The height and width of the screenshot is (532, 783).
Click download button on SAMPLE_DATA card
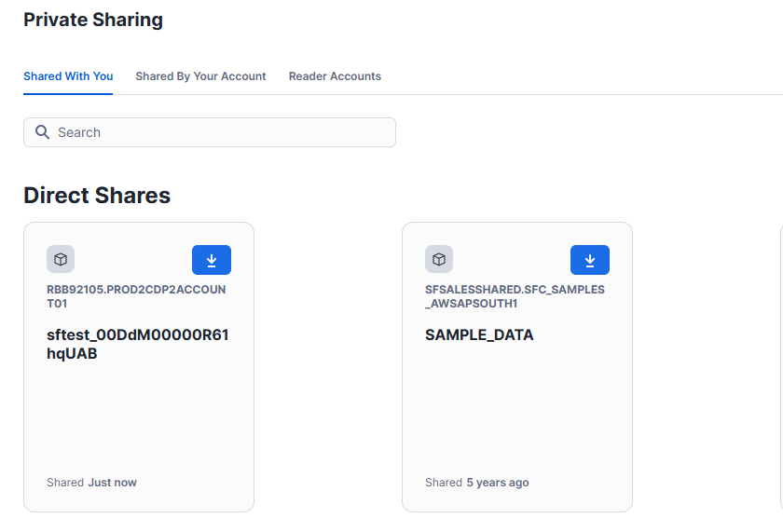(x=590, y=260)
